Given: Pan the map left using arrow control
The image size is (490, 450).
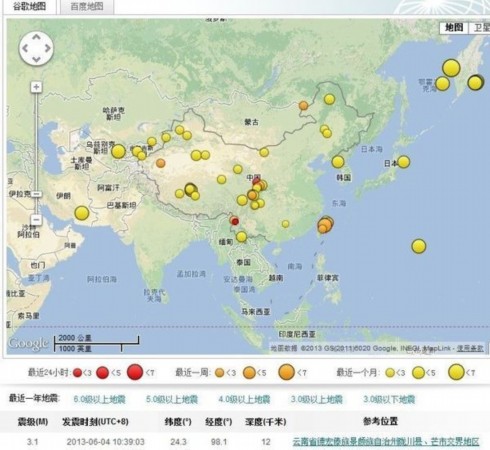Looking at the screenshot, I should pos(25,48).
